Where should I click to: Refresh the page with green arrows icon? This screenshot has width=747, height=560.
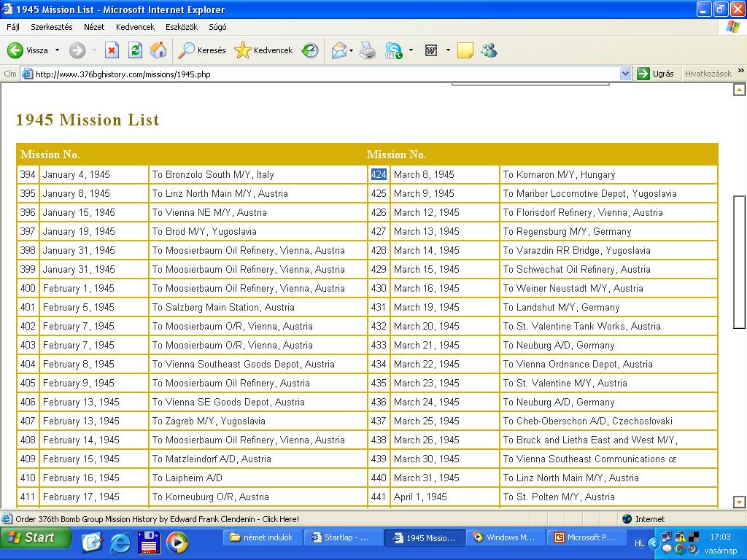(x=135, y=50)
